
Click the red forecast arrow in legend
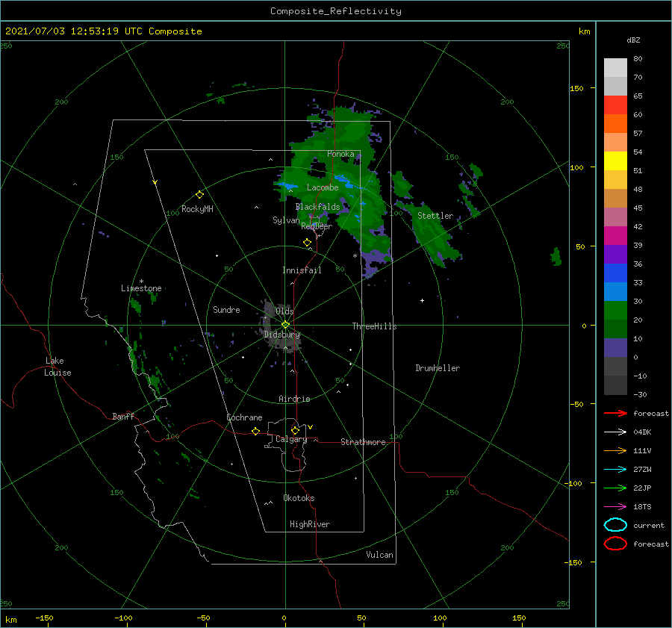615,413
